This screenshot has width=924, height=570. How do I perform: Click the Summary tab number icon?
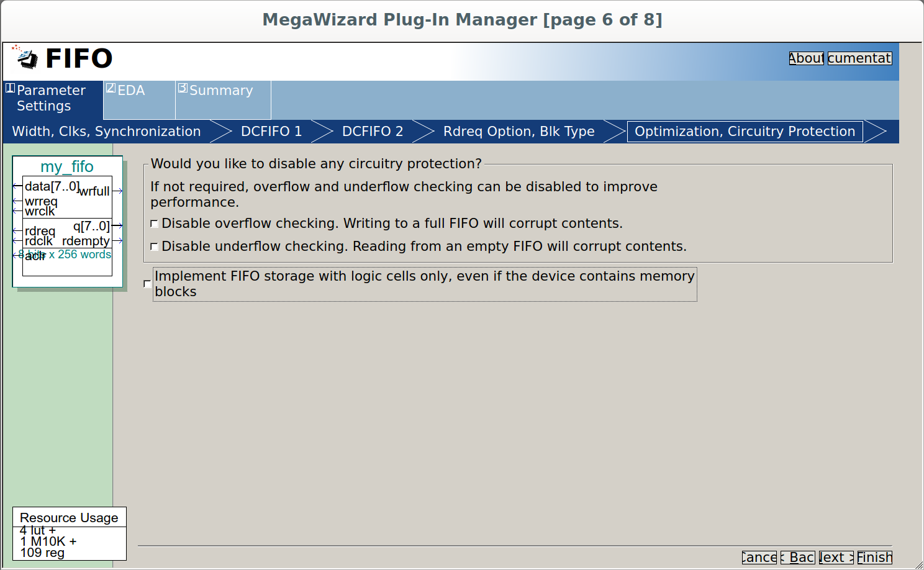[x=183, y=88]
